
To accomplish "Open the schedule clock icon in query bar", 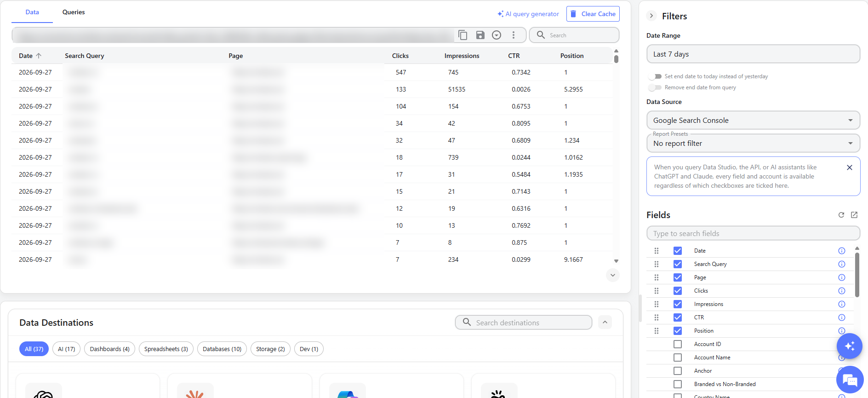I will click(x=497, y=35).
